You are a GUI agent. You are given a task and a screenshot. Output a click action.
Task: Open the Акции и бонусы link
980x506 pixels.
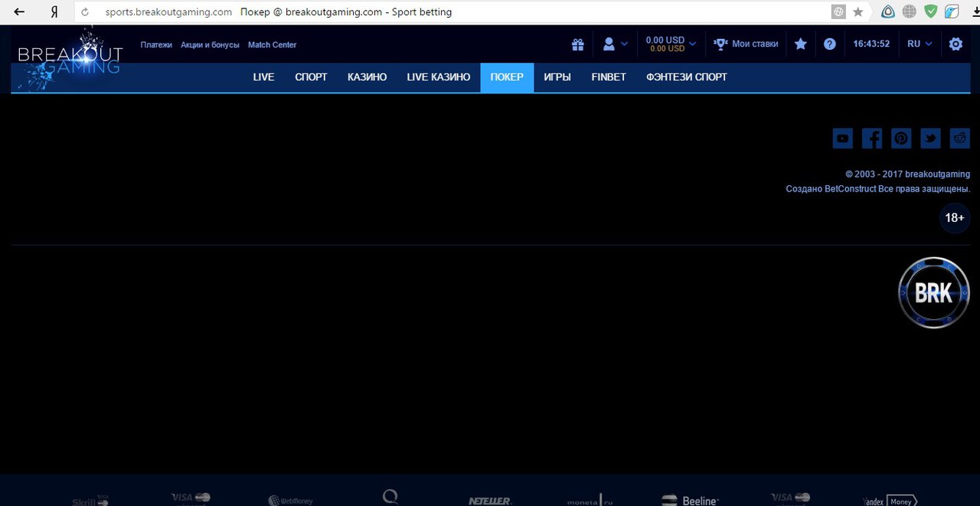(210, 45)
